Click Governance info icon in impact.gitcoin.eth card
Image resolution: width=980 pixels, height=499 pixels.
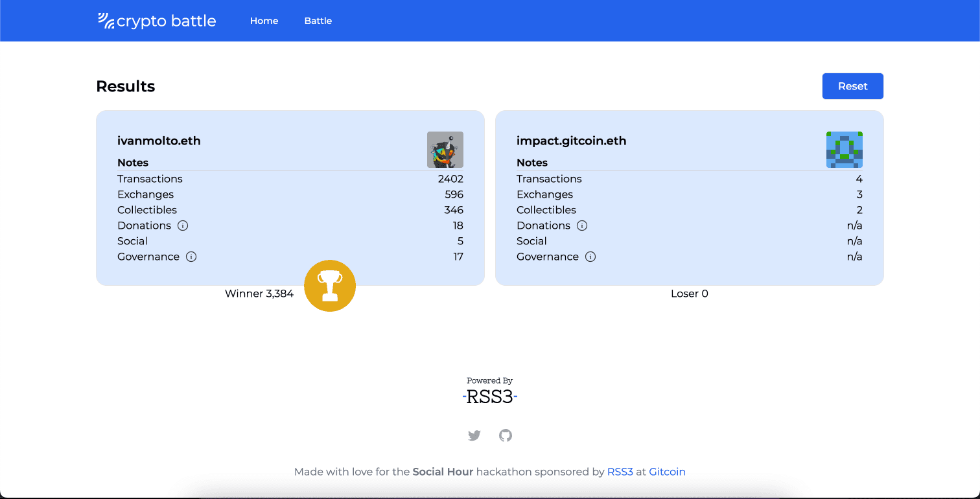point(590,257)
